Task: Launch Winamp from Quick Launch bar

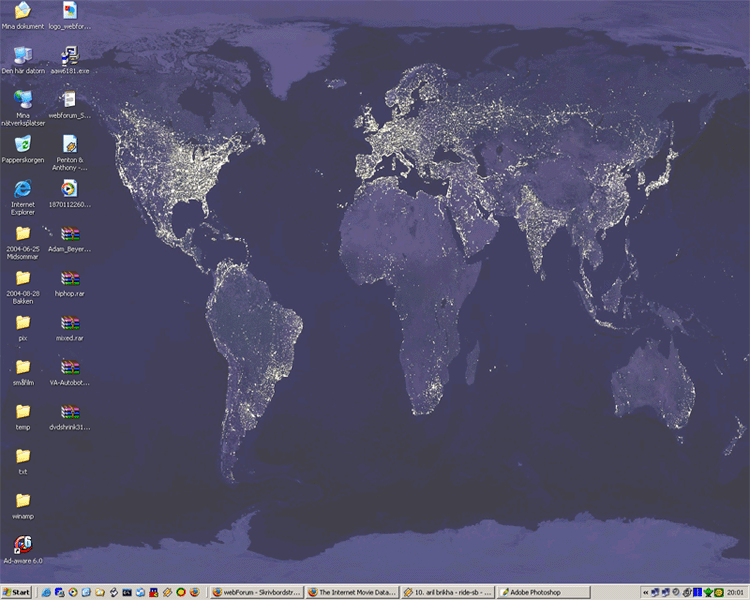Action: 167,592
